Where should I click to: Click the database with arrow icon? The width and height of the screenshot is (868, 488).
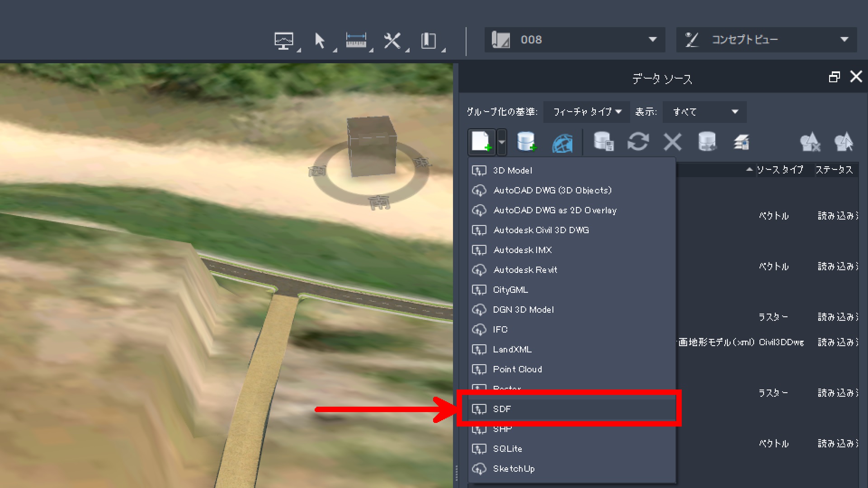pyautogui.click(x=708, y=142)
